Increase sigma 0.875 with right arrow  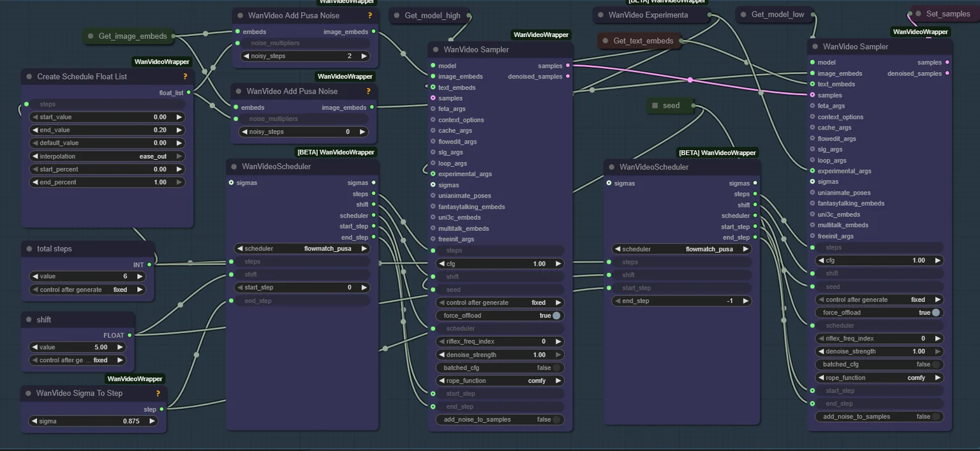tap(152, 421)
